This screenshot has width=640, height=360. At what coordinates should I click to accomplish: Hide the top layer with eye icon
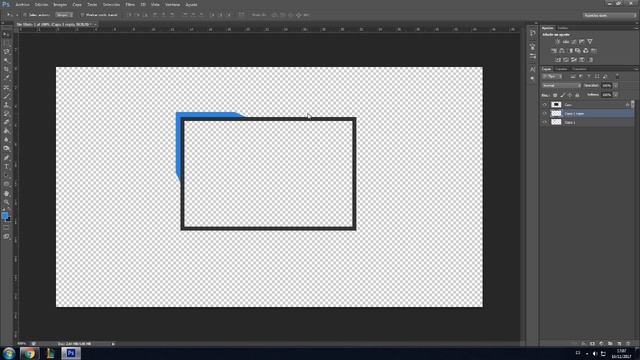544,104
